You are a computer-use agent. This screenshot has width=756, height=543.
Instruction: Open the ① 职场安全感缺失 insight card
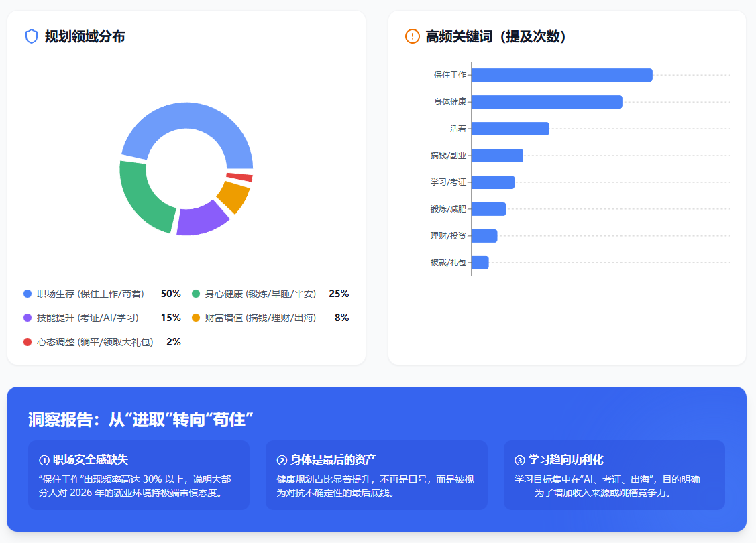(139, 475)
